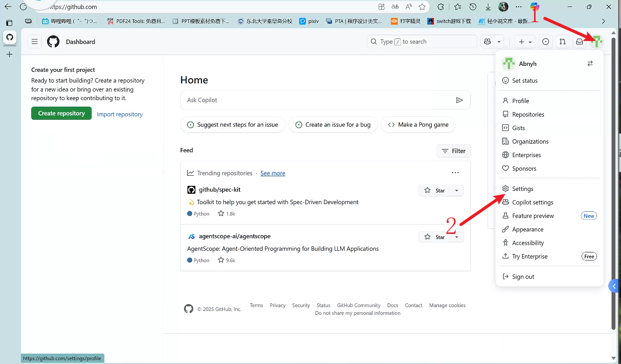Choose Accessibility in the user menu

click(550, 243)
